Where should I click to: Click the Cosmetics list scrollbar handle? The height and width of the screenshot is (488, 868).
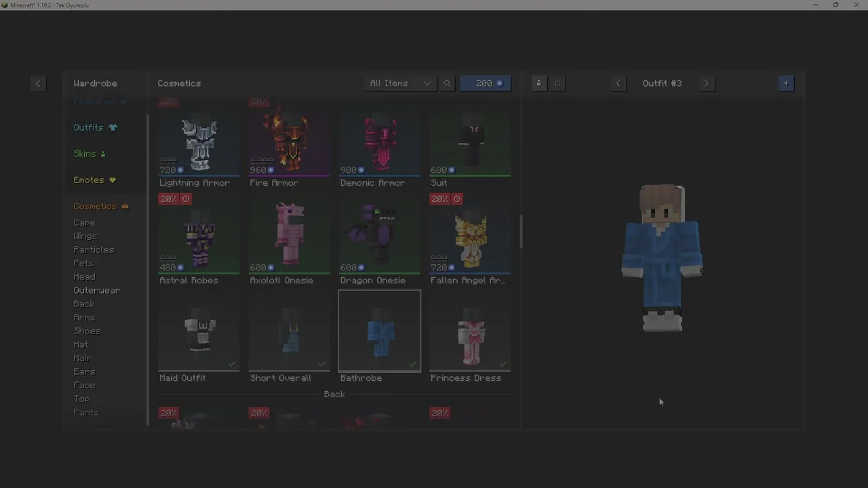521,232
